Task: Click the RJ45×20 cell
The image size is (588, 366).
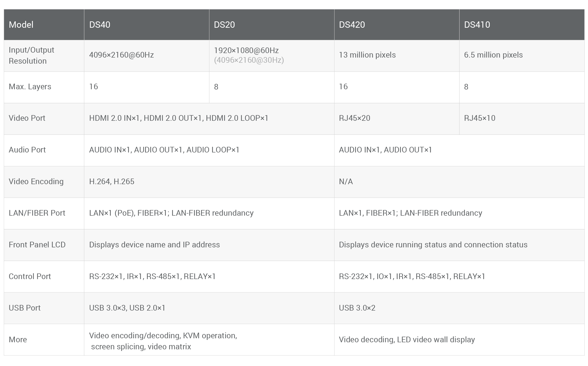Action: click(354, 118)
